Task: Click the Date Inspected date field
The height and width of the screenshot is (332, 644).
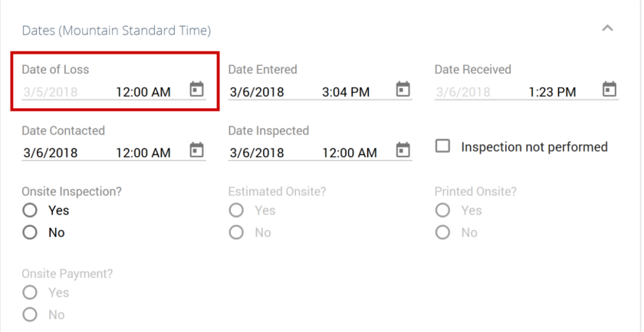Action: 257,153
